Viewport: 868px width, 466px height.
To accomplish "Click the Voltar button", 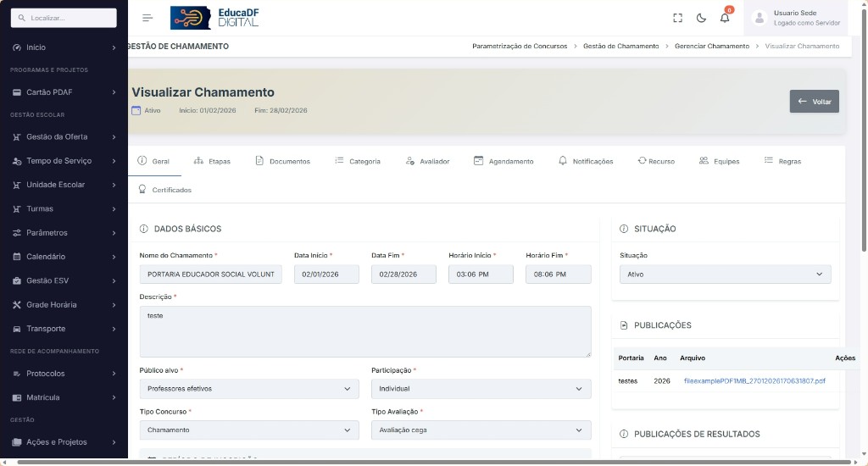I will click(815, 102).
